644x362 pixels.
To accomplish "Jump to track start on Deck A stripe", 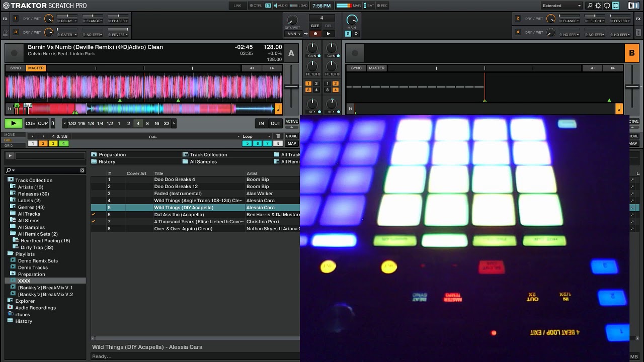I will pos(10,108).
